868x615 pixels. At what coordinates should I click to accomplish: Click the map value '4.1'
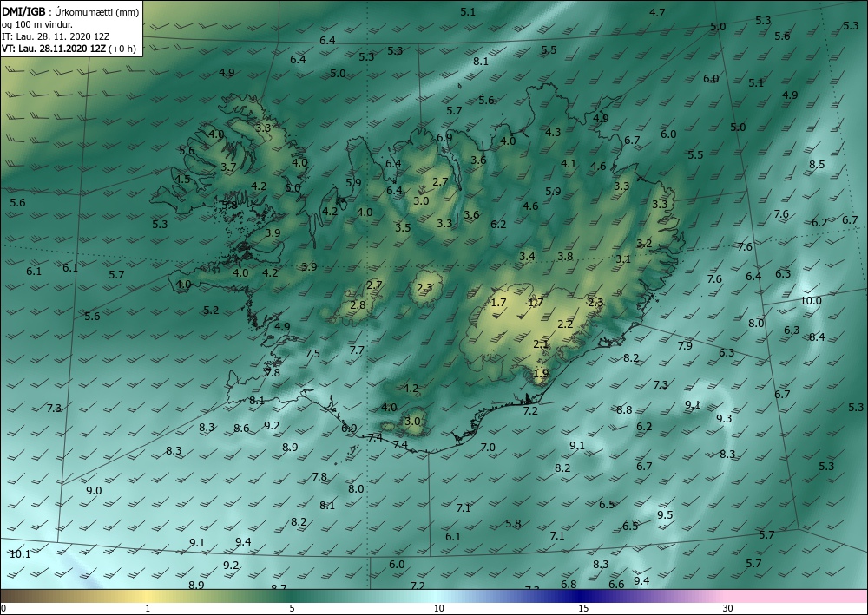(568, 163)
